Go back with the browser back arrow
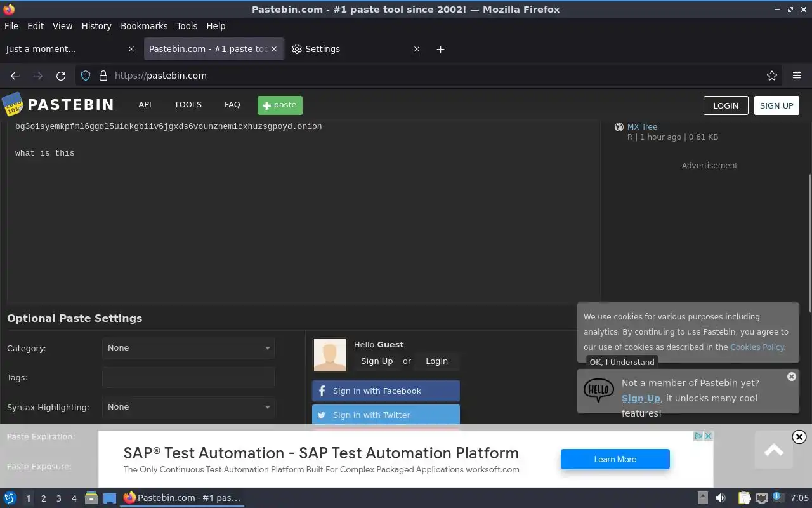The width and height of the screenshot is (812, 508). [15, 76]
